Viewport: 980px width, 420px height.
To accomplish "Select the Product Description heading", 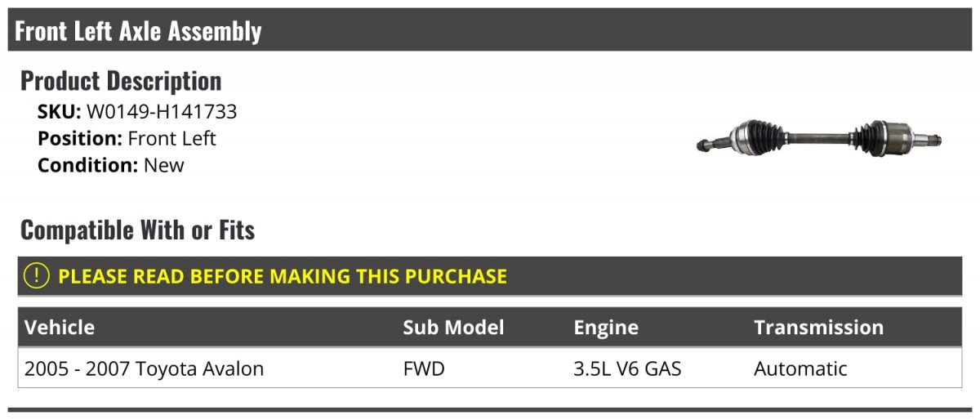I will point(121,81).
